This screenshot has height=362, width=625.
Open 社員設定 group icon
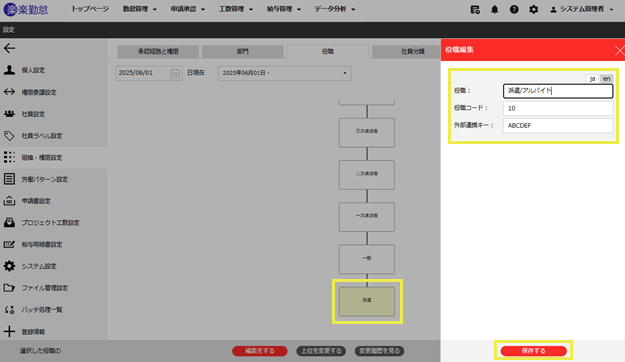pyautogui.click(x=9, y=114)
